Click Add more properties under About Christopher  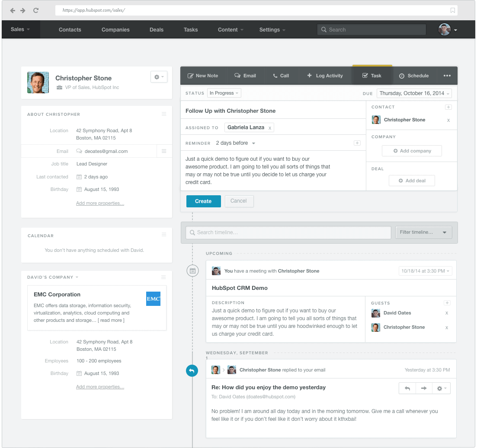tap(100, 203)
